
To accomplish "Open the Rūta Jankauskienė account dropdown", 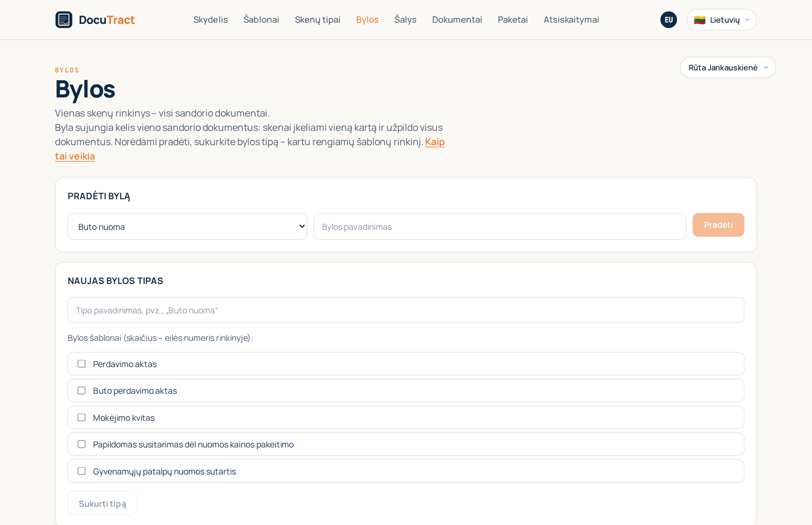I will 728,68.
